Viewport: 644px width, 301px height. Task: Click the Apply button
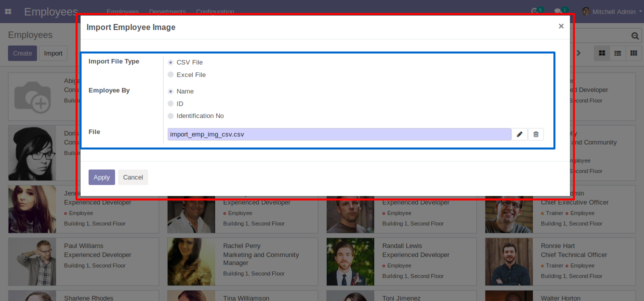point(102,177)
